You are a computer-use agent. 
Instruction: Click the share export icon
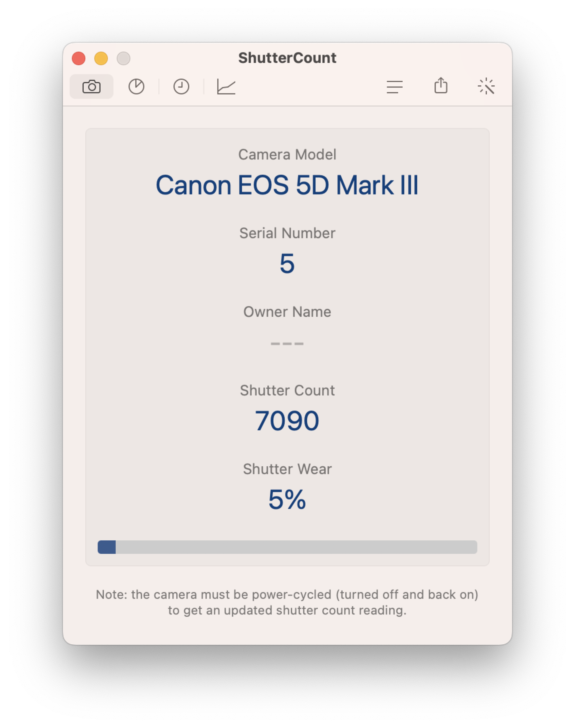click(x=441, y=86)
